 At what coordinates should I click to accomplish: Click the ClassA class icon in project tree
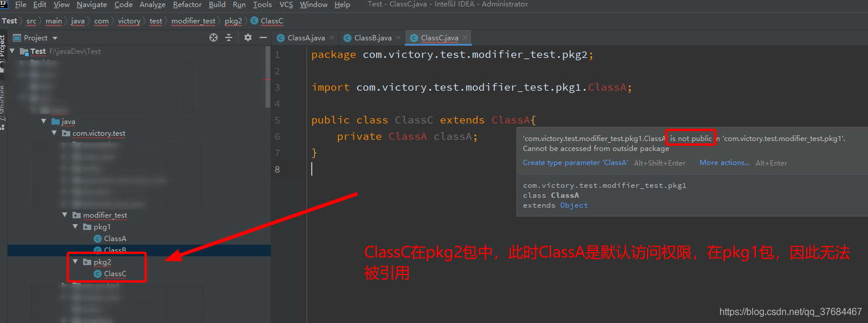pos(98,239)
